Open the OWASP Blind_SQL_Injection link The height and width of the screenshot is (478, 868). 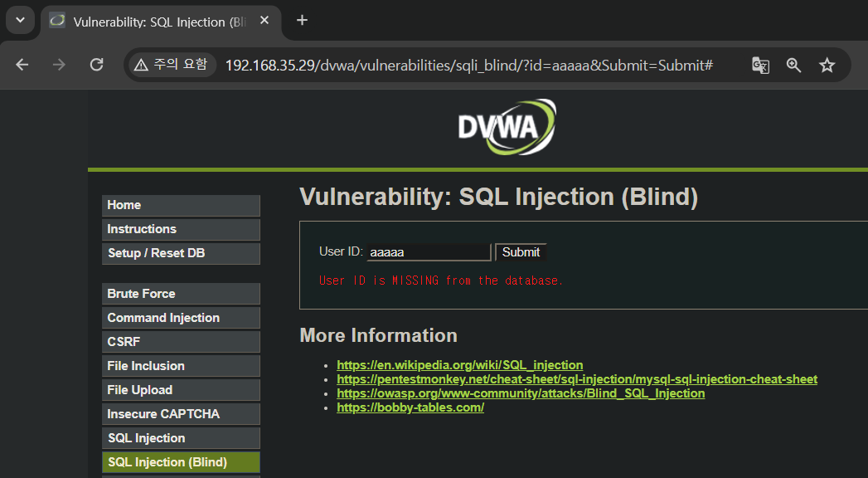pyautogui.click(x=521, y=393)
